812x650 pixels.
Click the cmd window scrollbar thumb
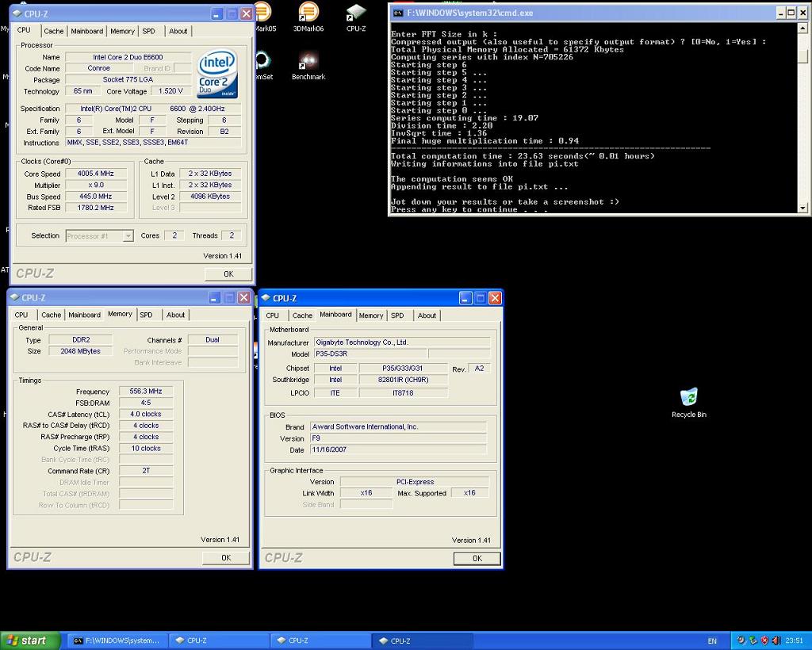coord(802,56)
